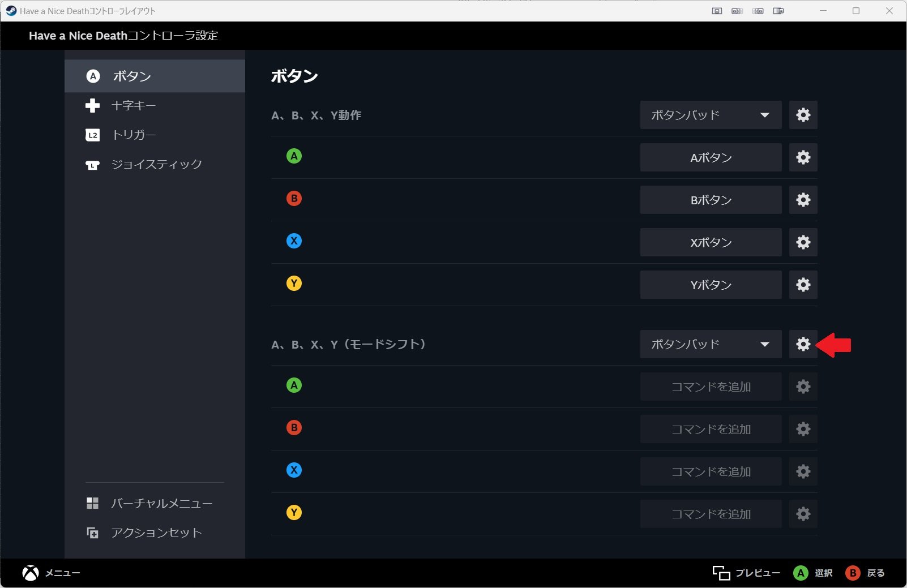Click second display layout icon in title bar

coord(737,11)
